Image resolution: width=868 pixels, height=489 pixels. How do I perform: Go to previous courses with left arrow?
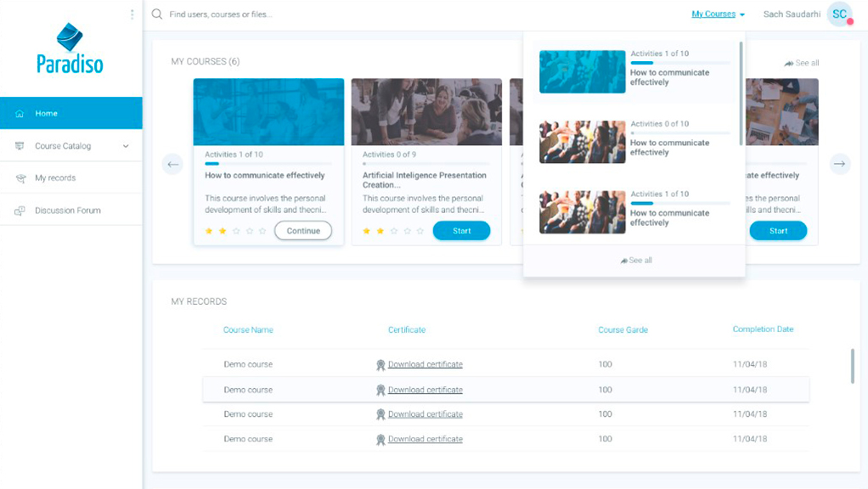click(172, 165)
